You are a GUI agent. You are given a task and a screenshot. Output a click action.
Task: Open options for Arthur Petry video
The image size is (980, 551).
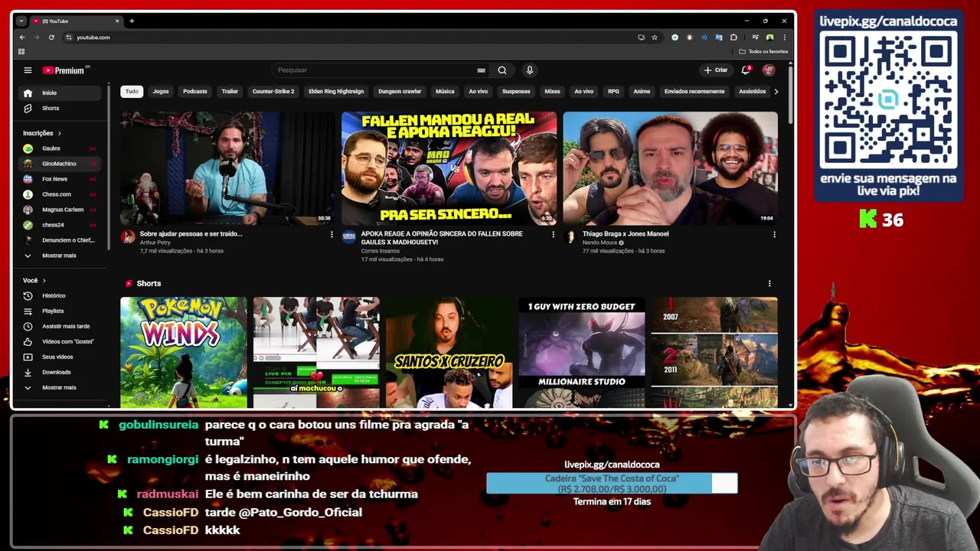point(332,234)
